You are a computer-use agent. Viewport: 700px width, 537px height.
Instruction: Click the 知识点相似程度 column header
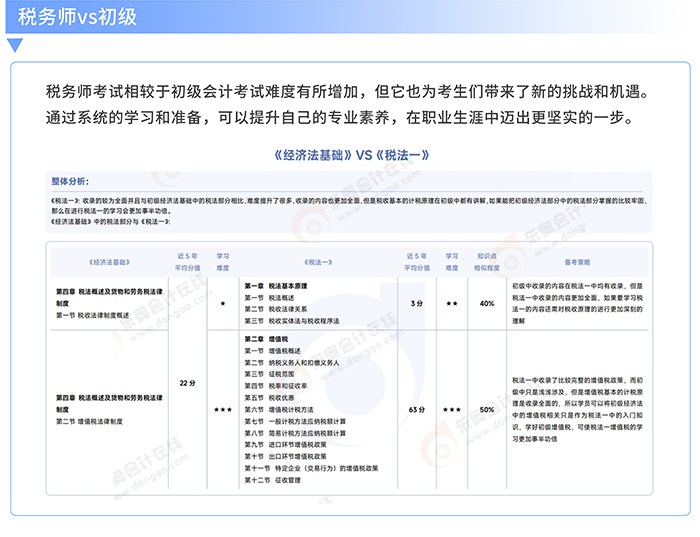(487, 261)
